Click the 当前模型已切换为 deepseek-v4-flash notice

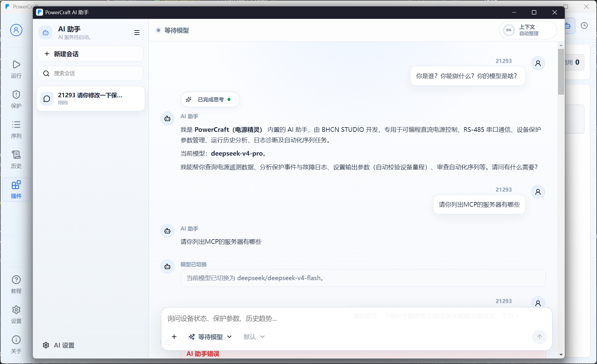pos(363,278)
